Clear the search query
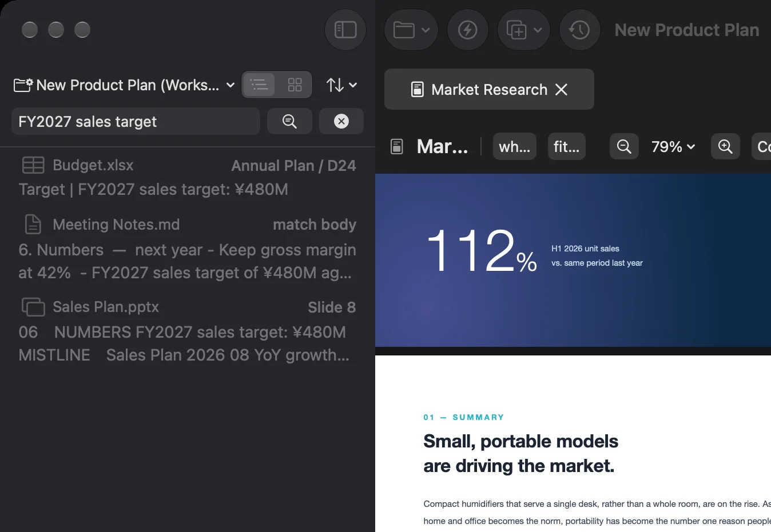The image size is (771, 532). click(341, 121)
